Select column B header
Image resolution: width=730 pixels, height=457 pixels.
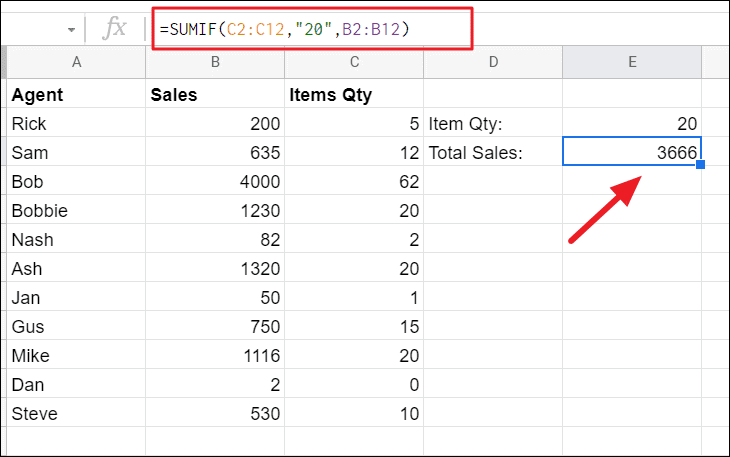pyautogui.click(x=215, y=62)
